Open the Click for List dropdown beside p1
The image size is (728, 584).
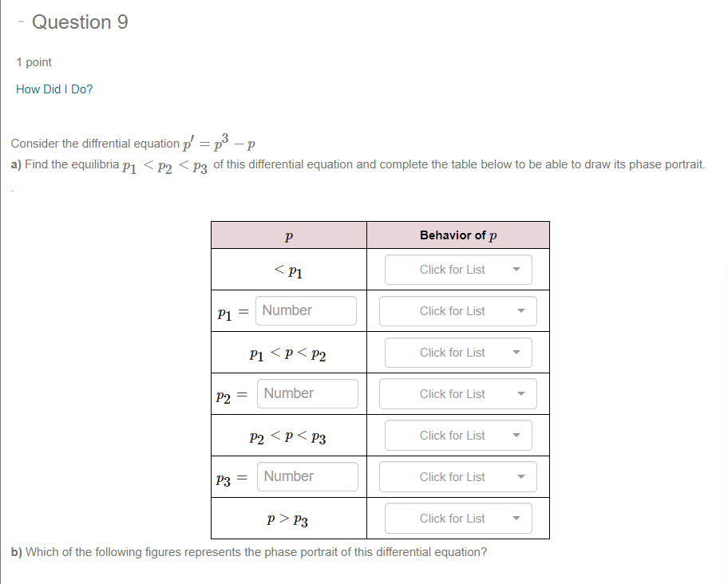coord(458,311)
